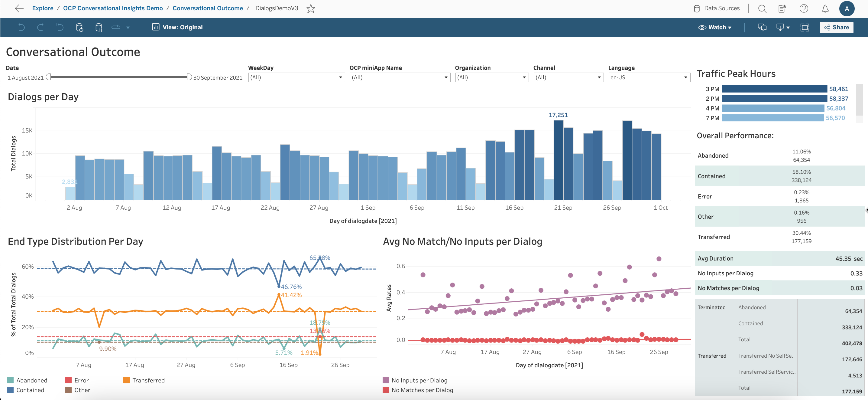Enter full screen mode icon
The height and width of the screenshot is (400, 868).
click(x=805, y=27)
